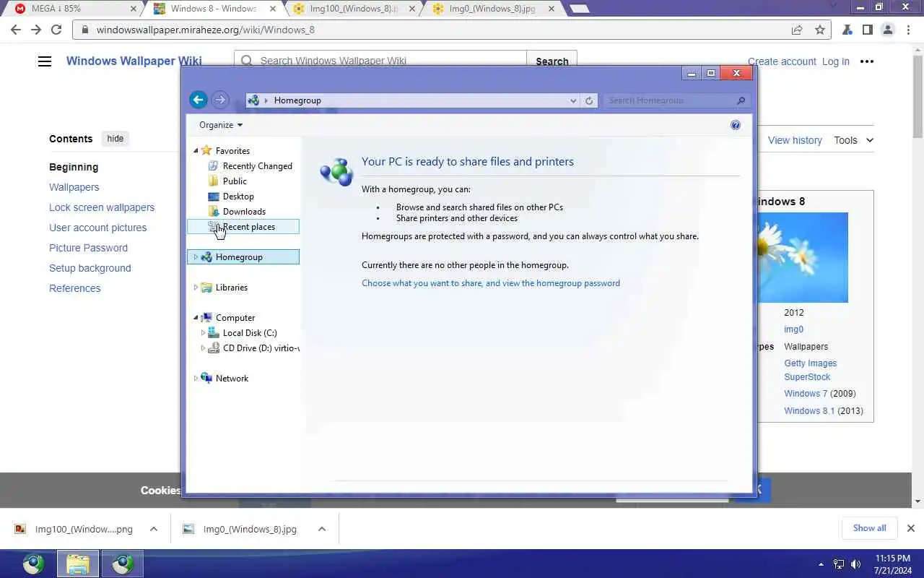Click the Libraries icon in navigation pane
The height and width of the screenshot is (578, 924).
[x=206, y=287]
